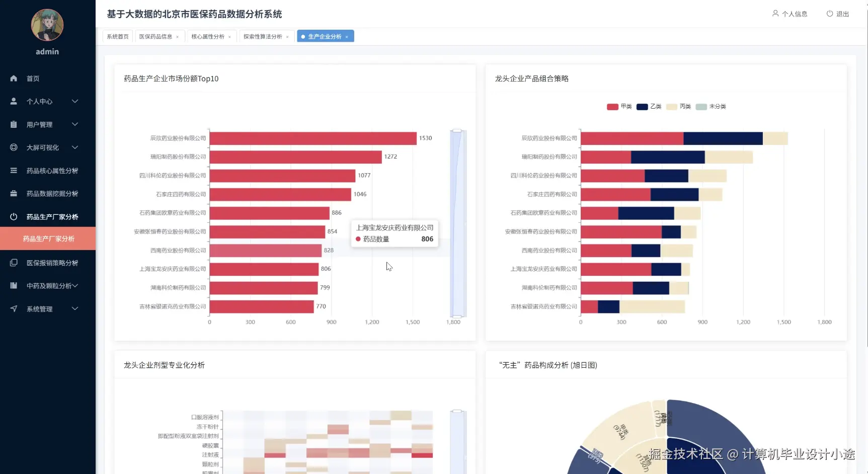The image size is (868, 474).
Task: Click the 石家庄四药 bar valued 1046
Action: click(x=280, y=194)
